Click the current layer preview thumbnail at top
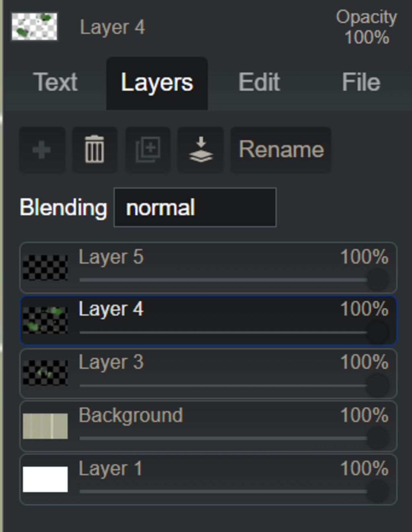 pyautogui.click(x=34, y=27)
